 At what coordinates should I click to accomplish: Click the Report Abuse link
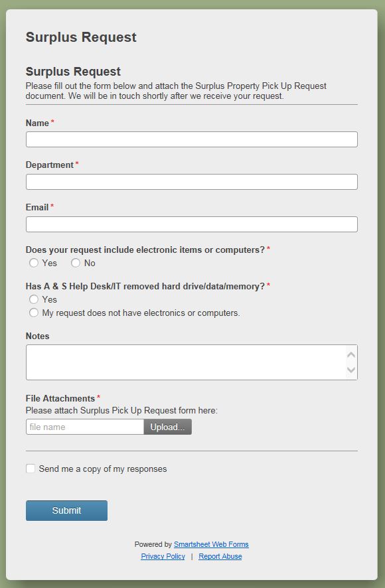point(220,556)
